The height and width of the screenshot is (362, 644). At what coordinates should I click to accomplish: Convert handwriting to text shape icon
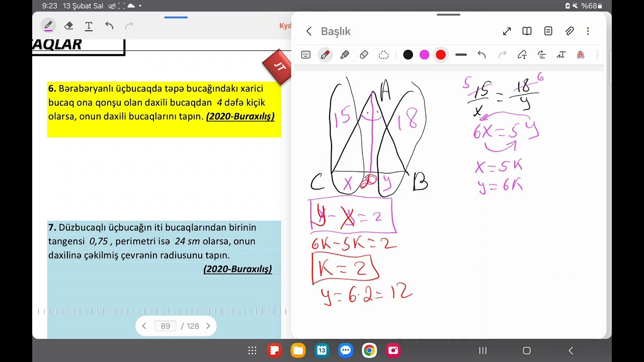(x=522, y=55)
